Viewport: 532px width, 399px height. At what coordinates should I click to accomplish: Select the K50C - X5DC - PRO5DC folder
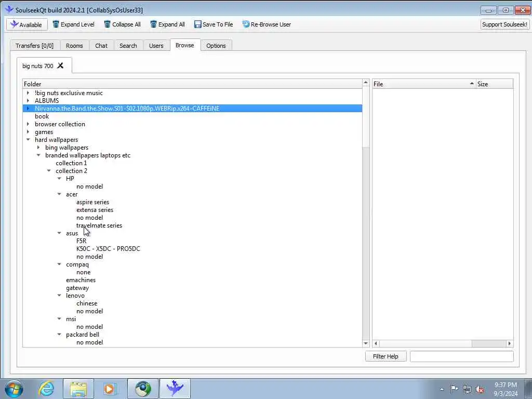coord(108,249)
